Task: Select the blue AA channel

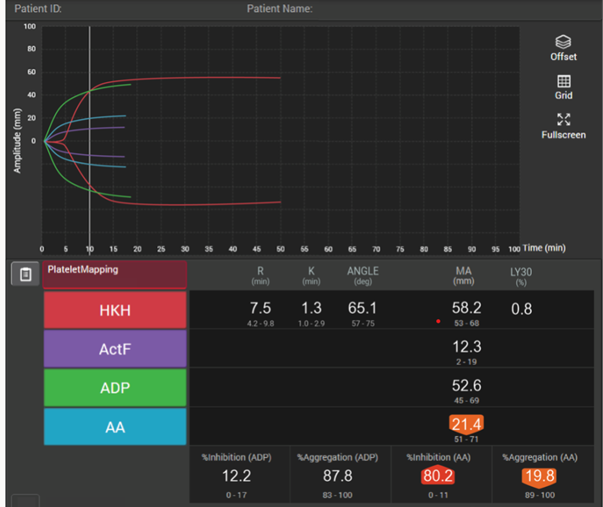Action: tap(115, 427)
